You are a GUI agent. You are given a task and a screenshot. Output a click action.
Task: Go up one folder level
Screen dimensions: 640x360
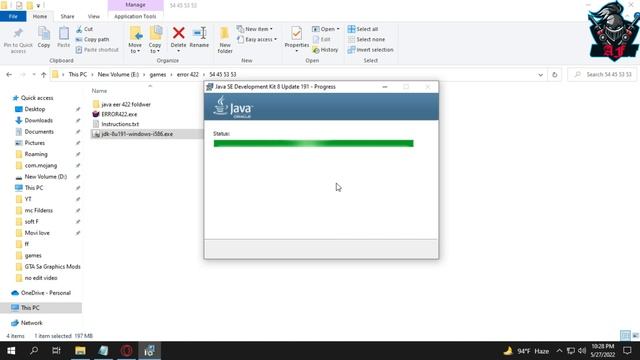(44, 75)
